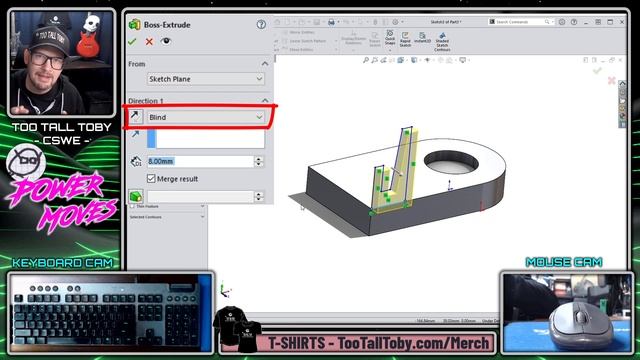Click the depth value spinner arrows

pos(259,161)
